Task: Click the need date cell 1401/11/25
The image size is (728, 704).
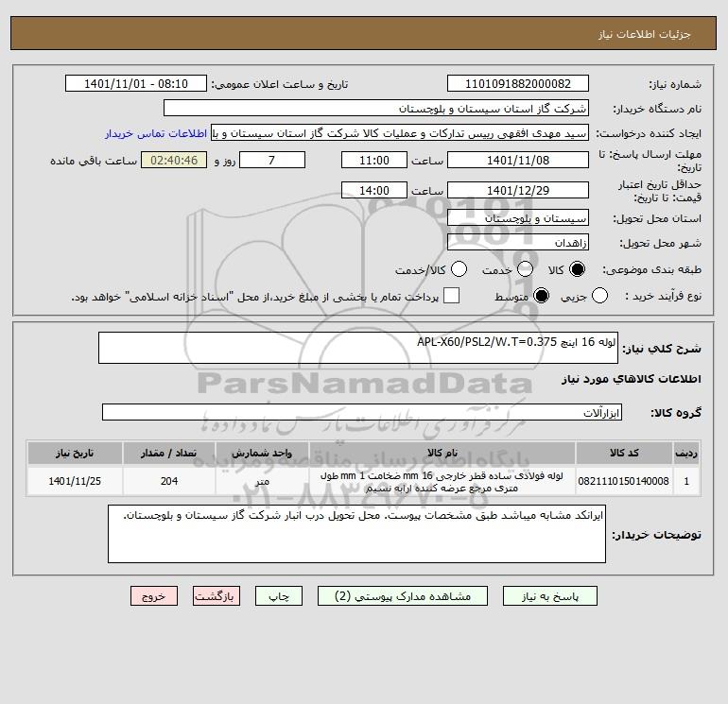Action: (75, 481)
